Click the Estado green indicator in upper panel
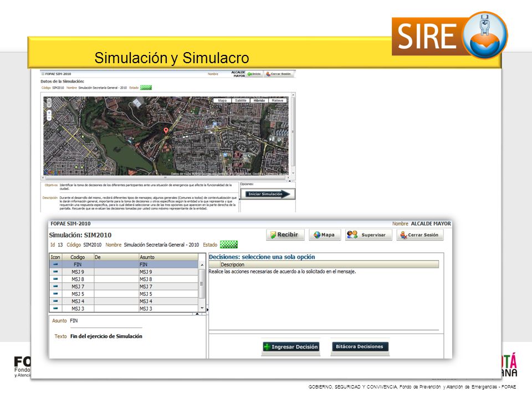The image size is (532, 399). pos(146,88)
